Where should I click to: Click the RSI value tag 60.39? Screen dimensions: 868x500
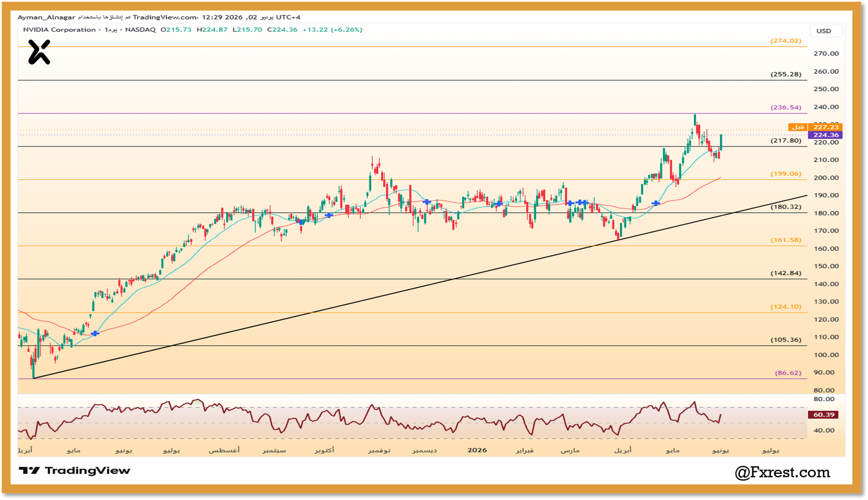[824, 415]
